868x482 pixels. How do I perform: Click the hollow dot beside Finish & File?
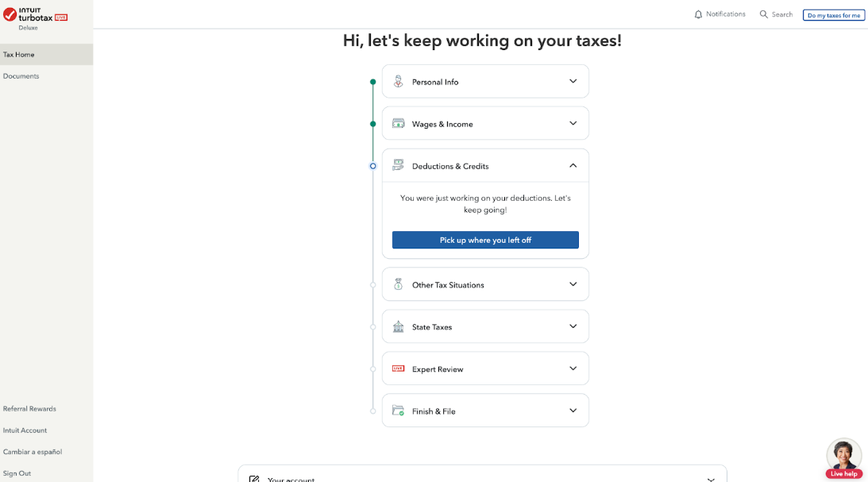coord(373,411)
